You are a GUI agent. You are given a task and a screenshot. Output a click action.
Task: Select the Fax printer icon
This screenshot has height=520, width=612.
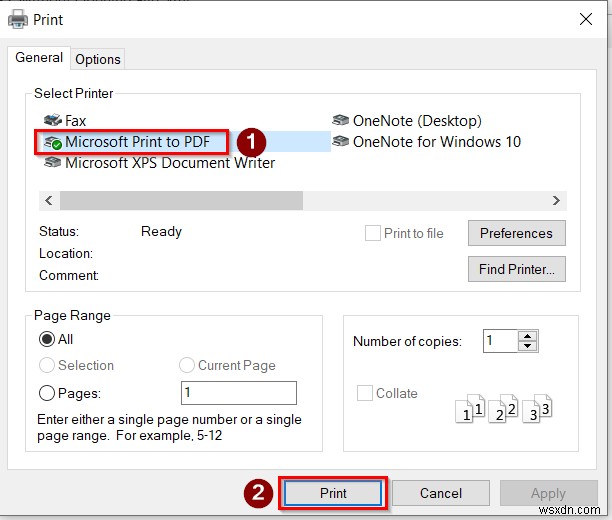(52, 119)
